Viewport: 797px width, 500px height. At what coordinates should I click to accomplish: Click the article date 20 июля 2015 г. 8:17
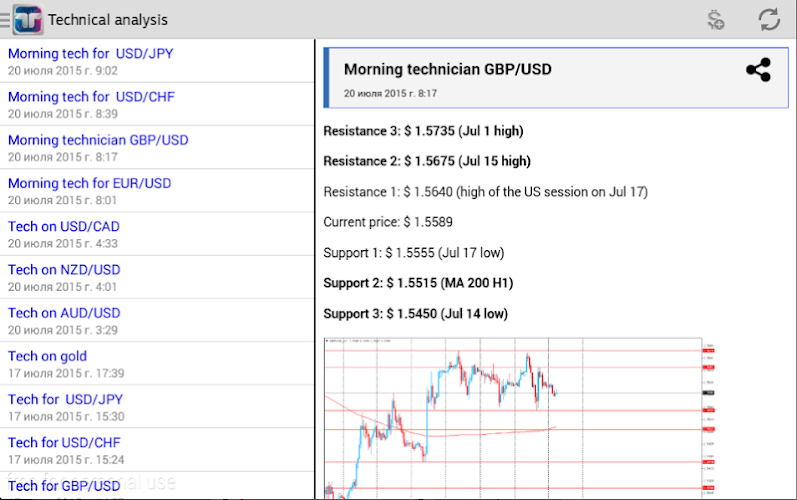[390, 93]
